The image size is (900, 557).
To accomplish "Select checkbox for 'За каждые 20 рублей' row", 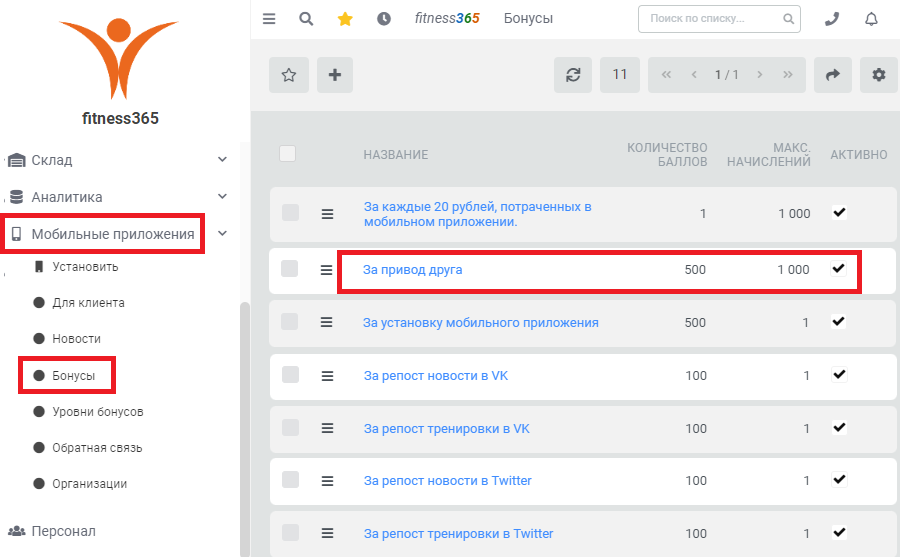I will coord(290,212).
